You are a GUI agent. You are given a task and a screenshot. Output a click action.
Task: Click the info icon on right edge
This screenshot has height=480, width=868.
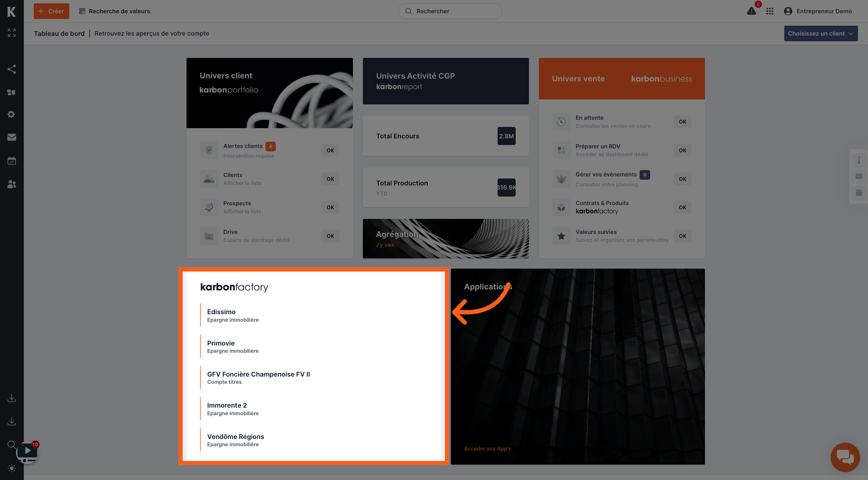859,160
